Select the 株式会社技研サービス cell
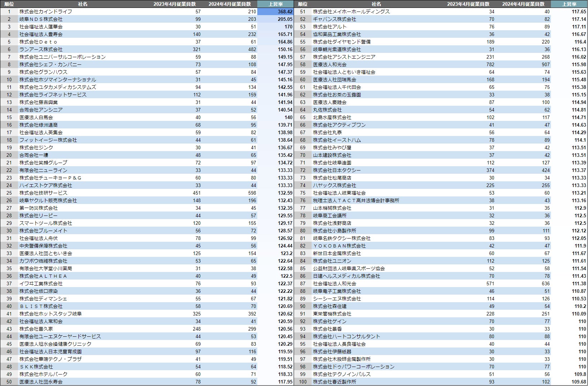Viewport: 588px width, 386px height. [43, 193]
